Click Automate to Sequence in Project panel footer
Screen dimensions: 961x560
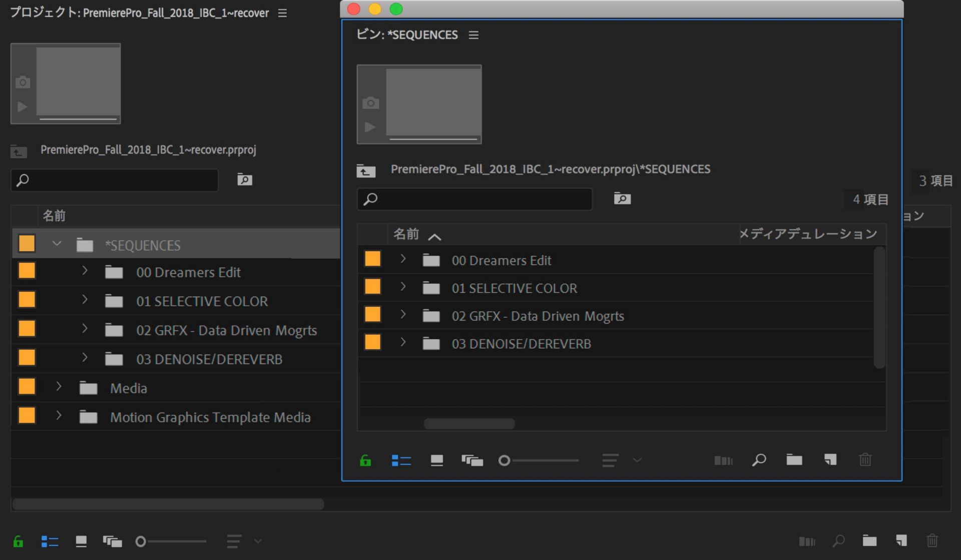pos(807,541)
